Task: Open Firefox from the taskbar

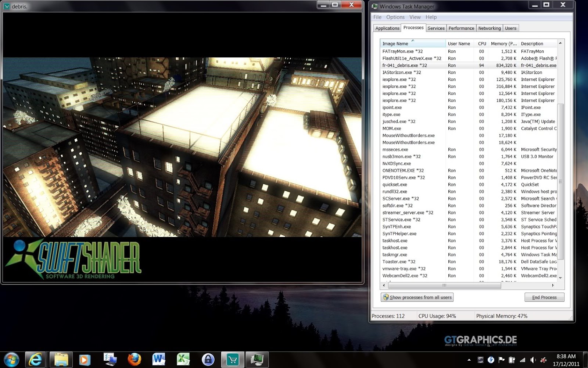Action: (x=134, y=360)
